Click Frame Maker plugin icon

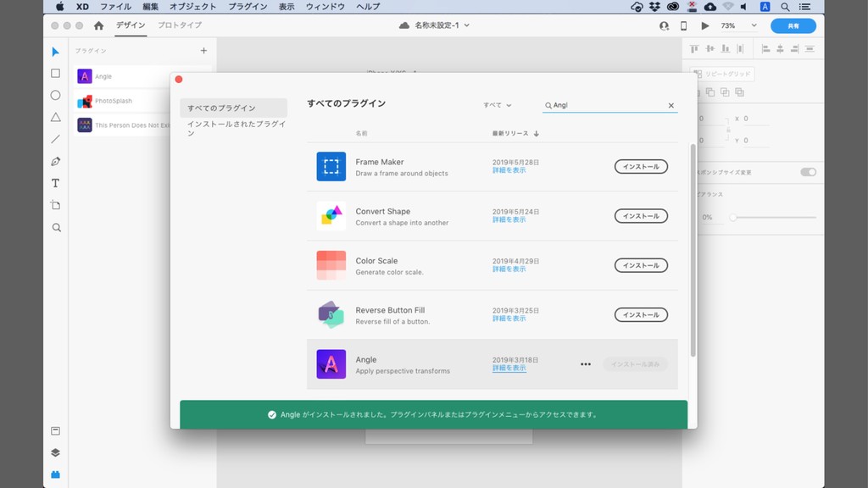[x=331, y=167]
